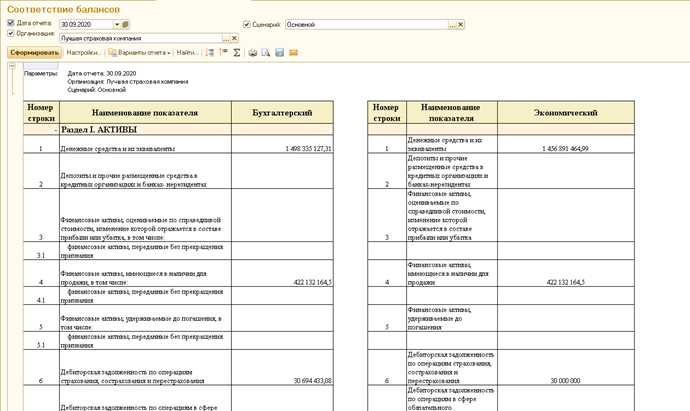
Task: Clear the Организация field with X
Action: point(235,38)
